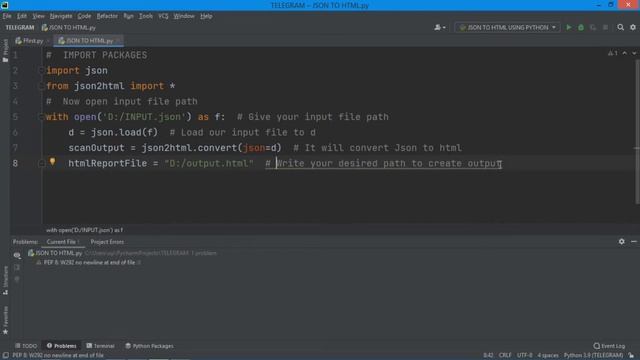
Task: Collapse the with block fold marker on line 5
Action: pos(41,117)
